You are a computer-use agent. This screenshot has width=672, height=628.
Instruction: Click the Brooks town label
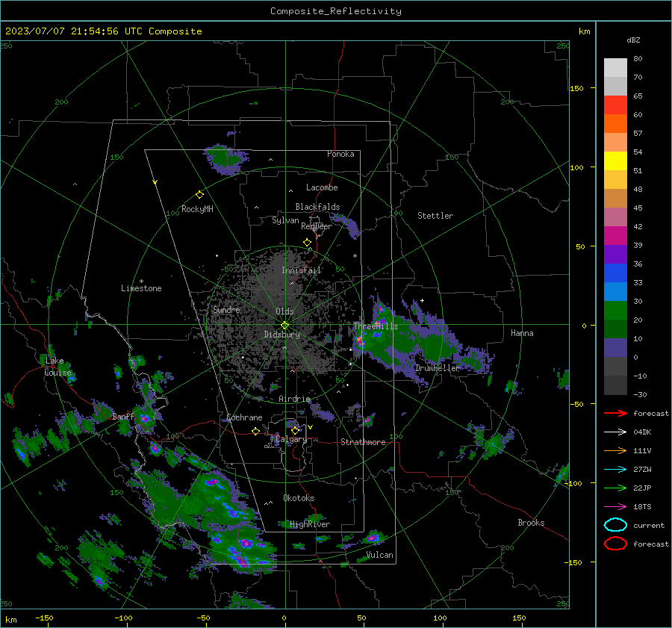point(531,523)
